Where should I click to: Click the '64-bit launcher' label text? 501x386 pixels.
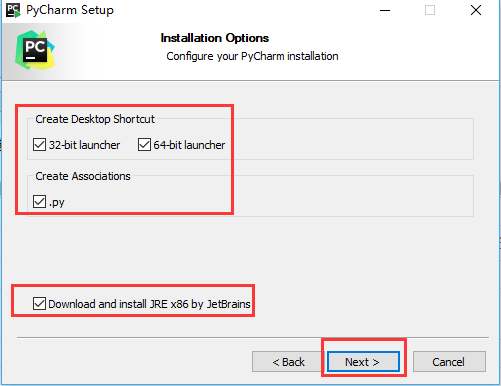[x=189, y=145]
